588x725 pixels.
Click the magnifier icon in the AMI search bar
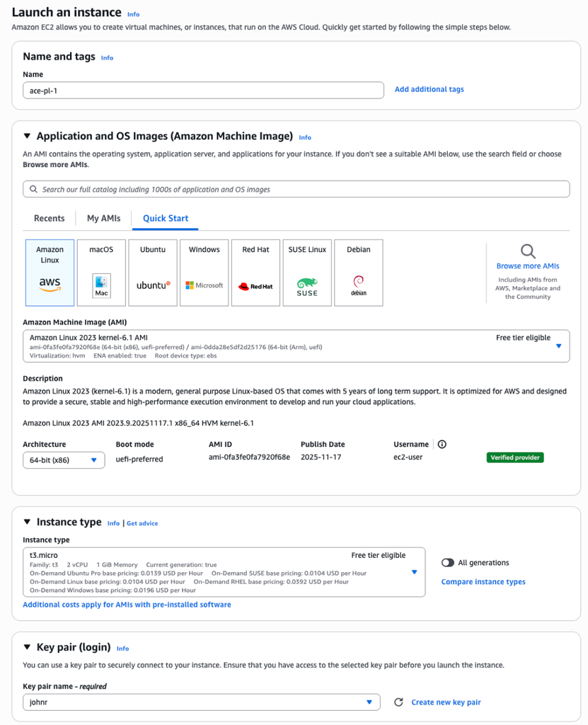click(33, 188)
